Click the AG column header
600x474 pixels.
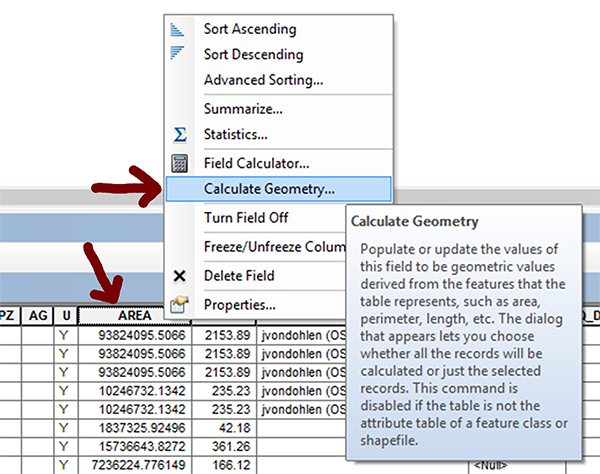(38, 315)
